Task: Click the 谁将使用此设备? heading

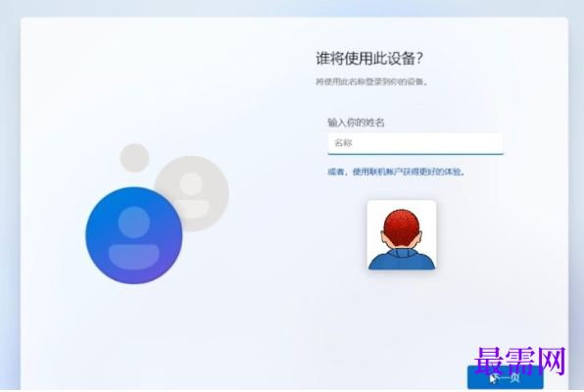Action: 369,59
